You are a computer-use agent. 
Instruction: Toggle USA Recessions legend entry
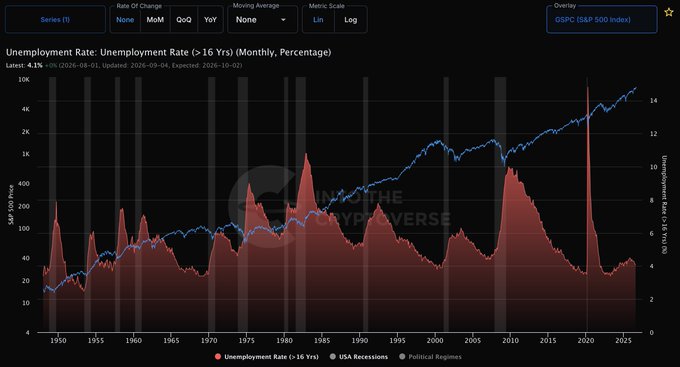pos(359,357)
